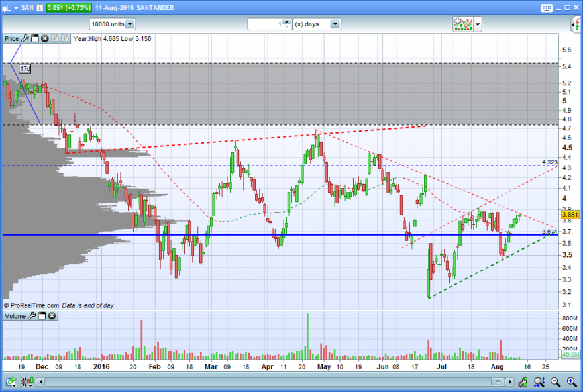583x392 pixels.
Task: Toggle Price panel window maximize icon
Action: coord(35,38)
